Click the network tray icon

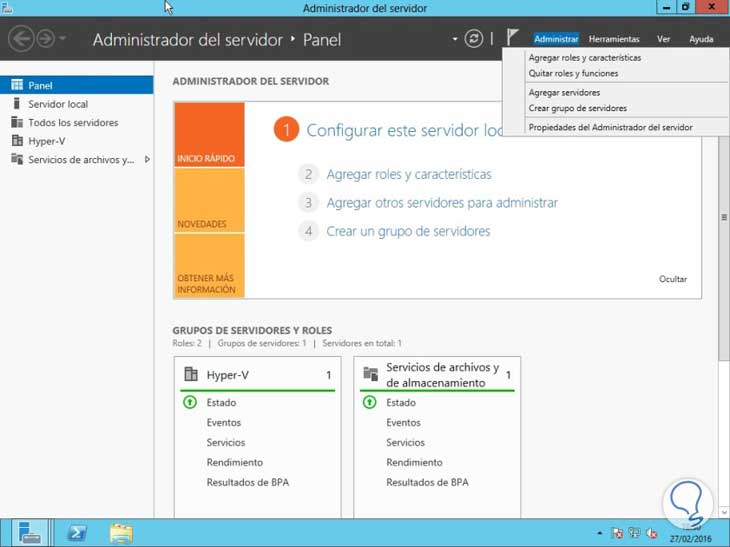634,533
